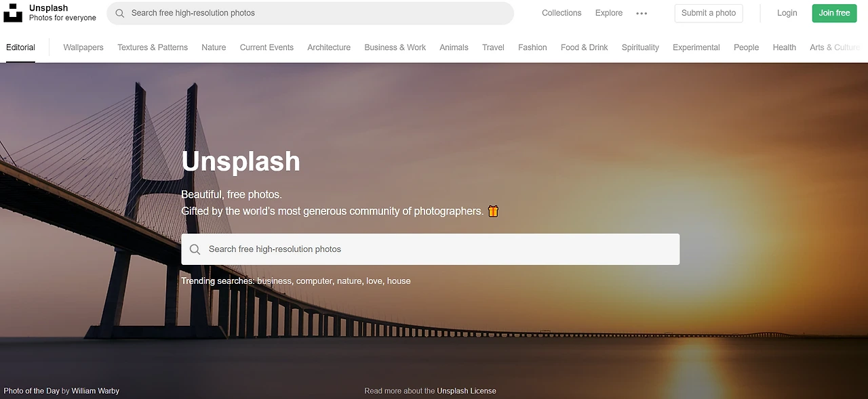The height and width of the screenshot is (399, 868).
Task: Select the Editorial tab
Action: click(20, 47)
